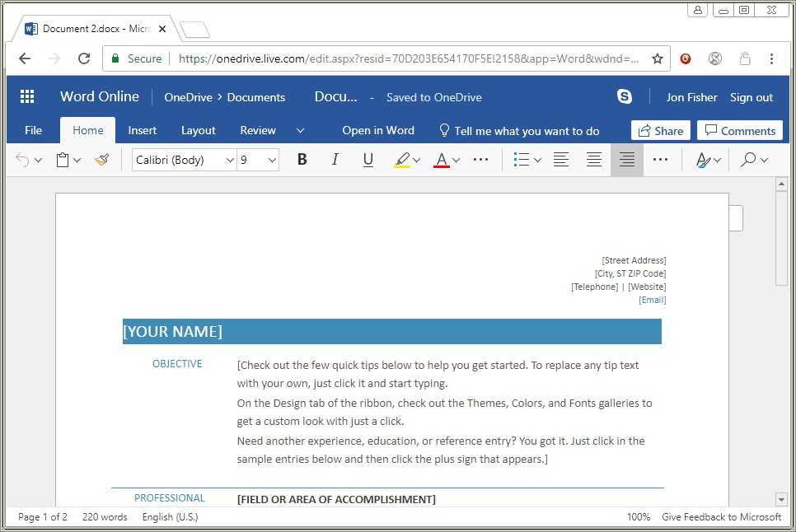Apply highlight color to text
Image resolution: width=796 pixels, height=532 pixels.
(402, 159)
